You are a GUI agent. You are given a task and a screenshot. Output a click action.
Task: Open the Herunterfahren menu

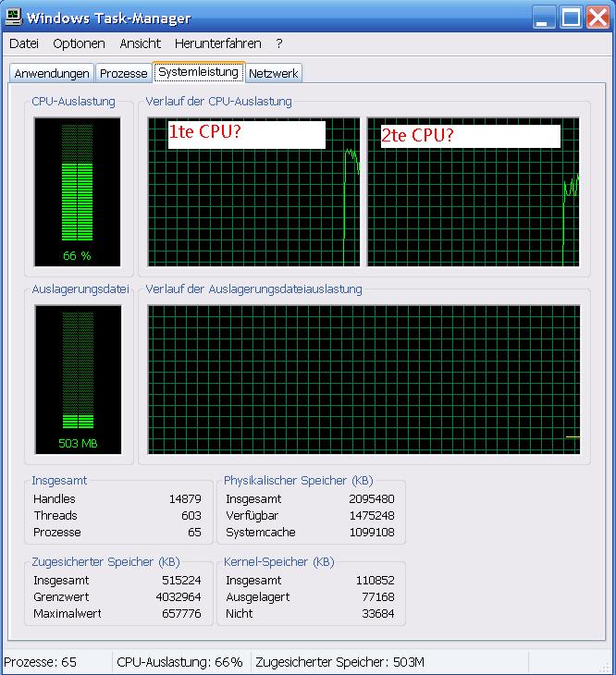click(x=217, y=43)
